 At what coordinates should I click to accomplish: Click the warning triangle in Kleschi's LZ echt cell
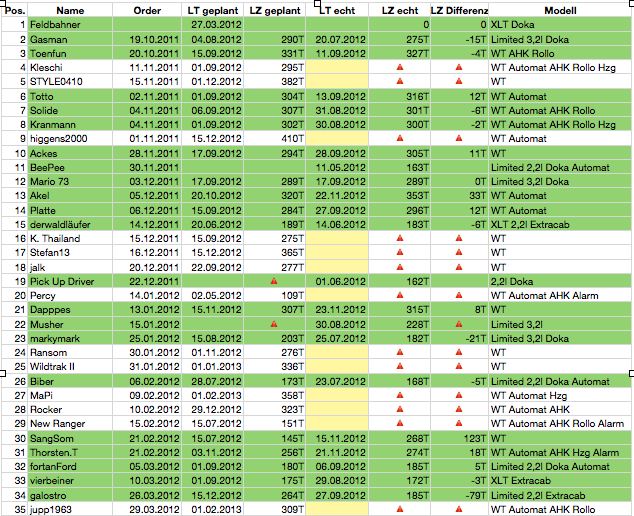[x=400, y=67]
